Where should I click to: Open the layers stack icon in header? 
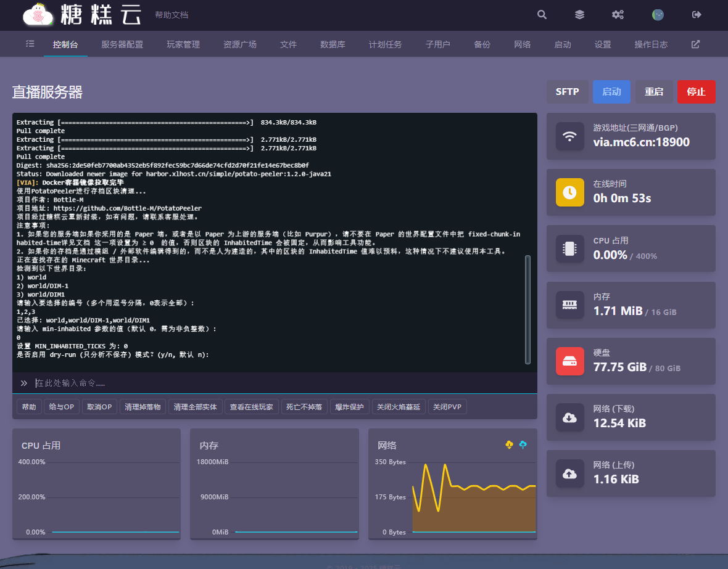(579, 15)
